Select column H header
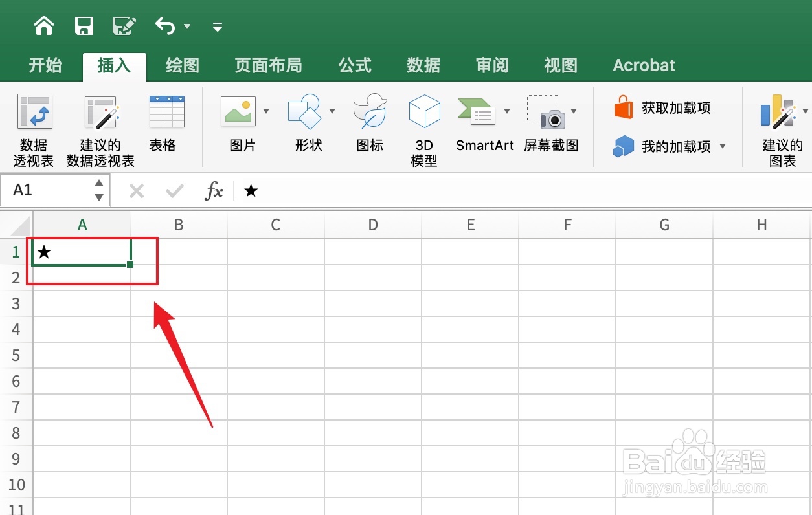The width and height of the screenshot is (812, 515). [x=762, y=225]
